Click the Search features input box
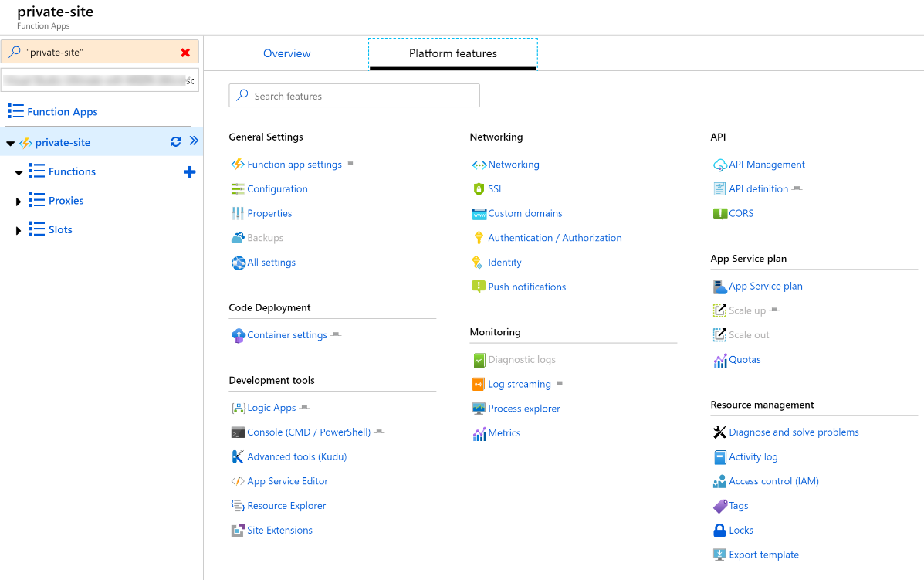 354,96
